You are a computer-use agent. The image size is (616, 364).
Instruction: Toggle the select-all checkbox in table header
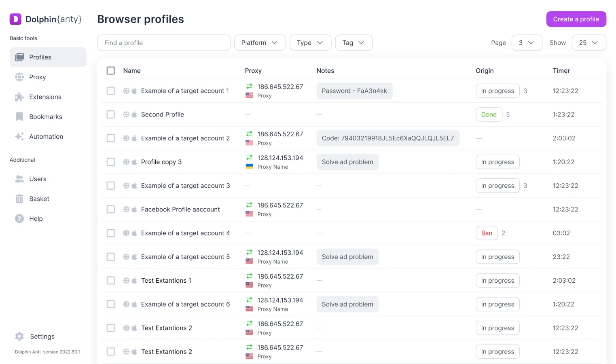tap(111, 71)
